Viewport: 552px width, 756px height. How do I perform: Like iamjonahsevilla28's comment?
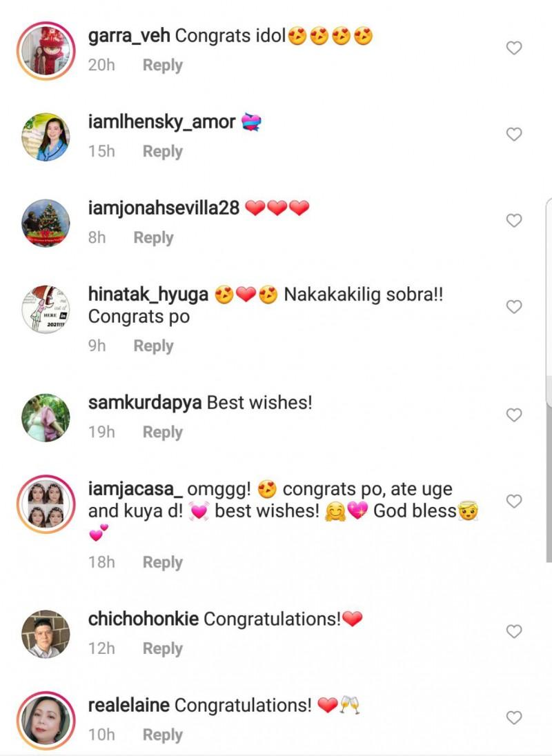coord(514,221)
